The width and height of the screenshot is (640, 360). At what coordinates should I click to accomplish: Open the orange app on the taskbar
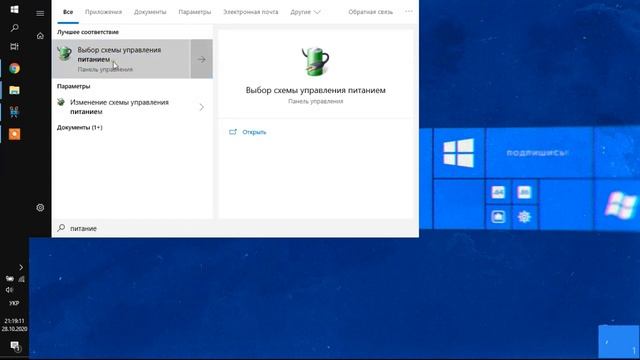14,134
